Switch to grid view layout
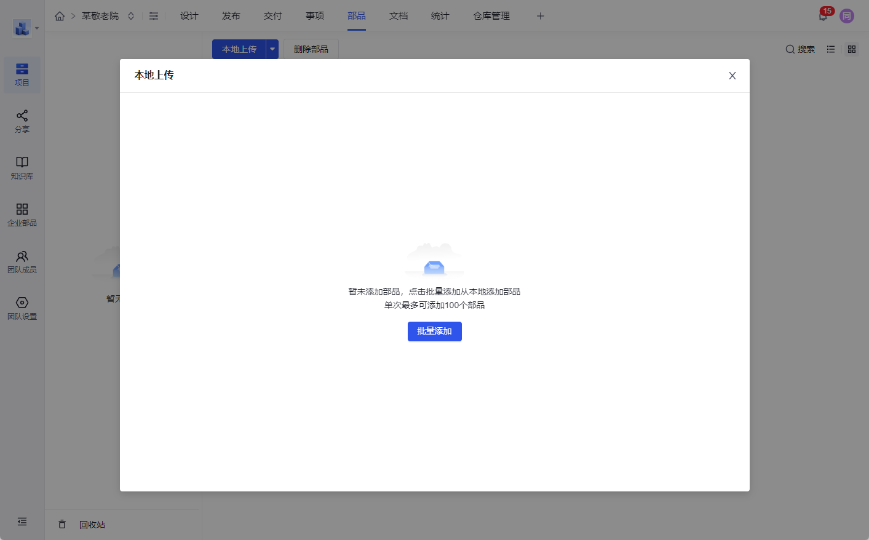This screenshot has height=540, width=869. 852,49
